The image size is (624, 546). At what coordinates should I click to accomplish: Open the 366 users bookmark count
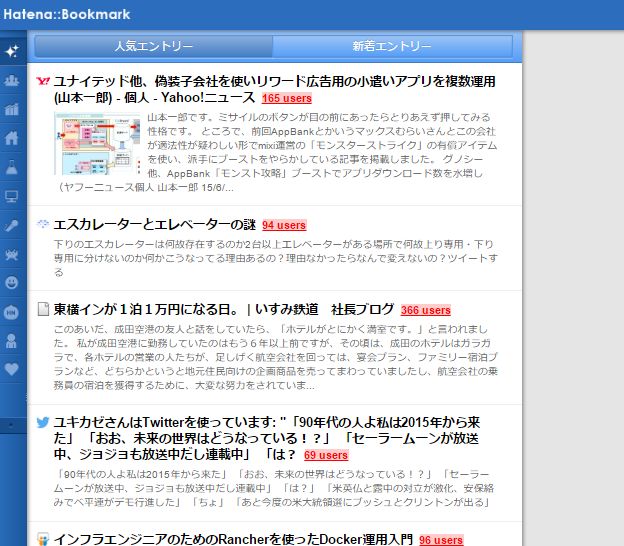pos(425,310)
